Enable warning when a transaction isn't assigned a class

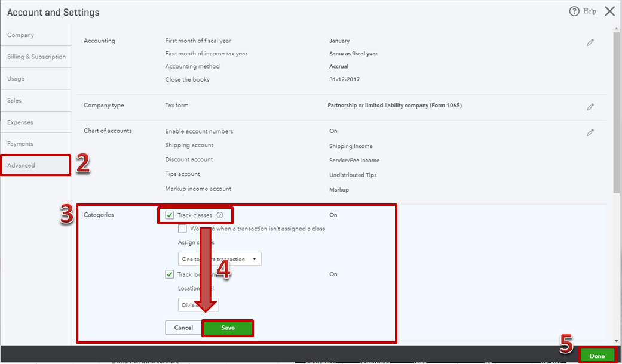182,229
